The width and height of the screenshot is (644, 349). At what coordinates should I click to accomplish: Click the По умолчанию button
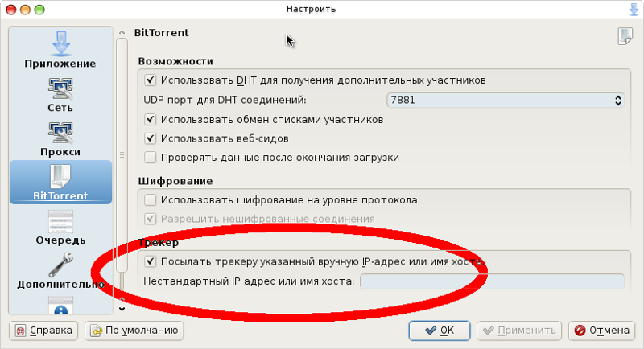tap(134, 331)
